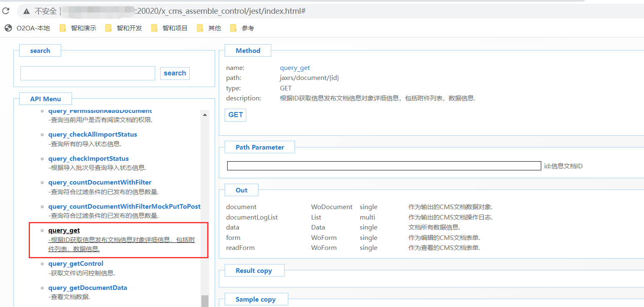Select the highlighted query_get API entry

coord(64,230)
